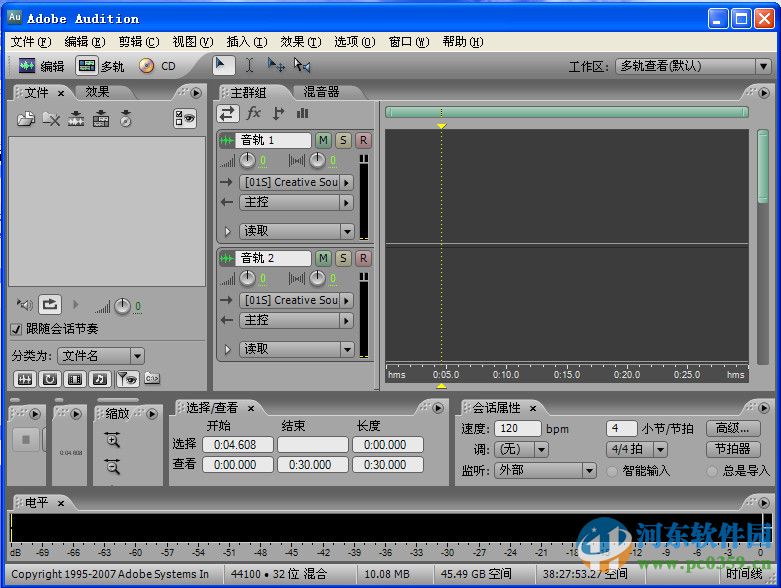Click Track 2 pan knob

tap(317, 278)
